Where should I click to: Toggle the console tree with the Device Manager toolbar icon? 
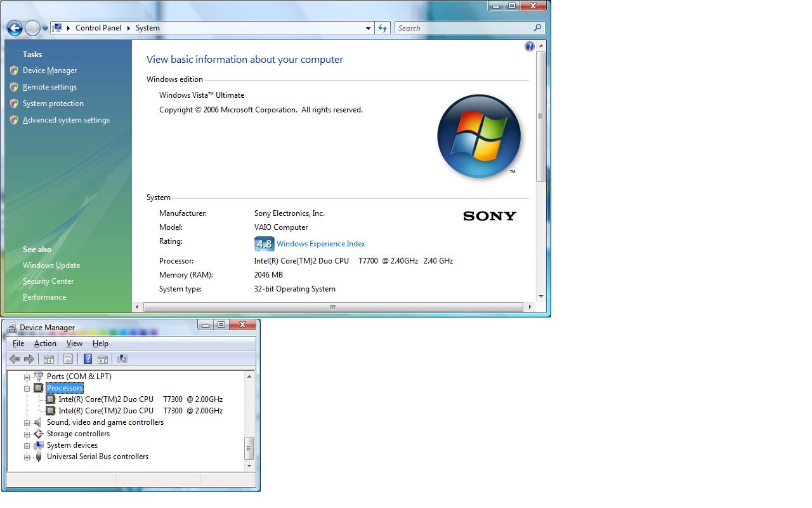49,359
